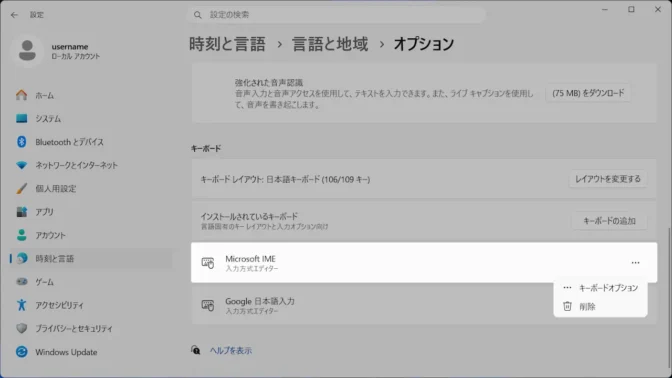
Task: Click the ellipsis icon beside キーボードオプション
Action: point(567,288)
